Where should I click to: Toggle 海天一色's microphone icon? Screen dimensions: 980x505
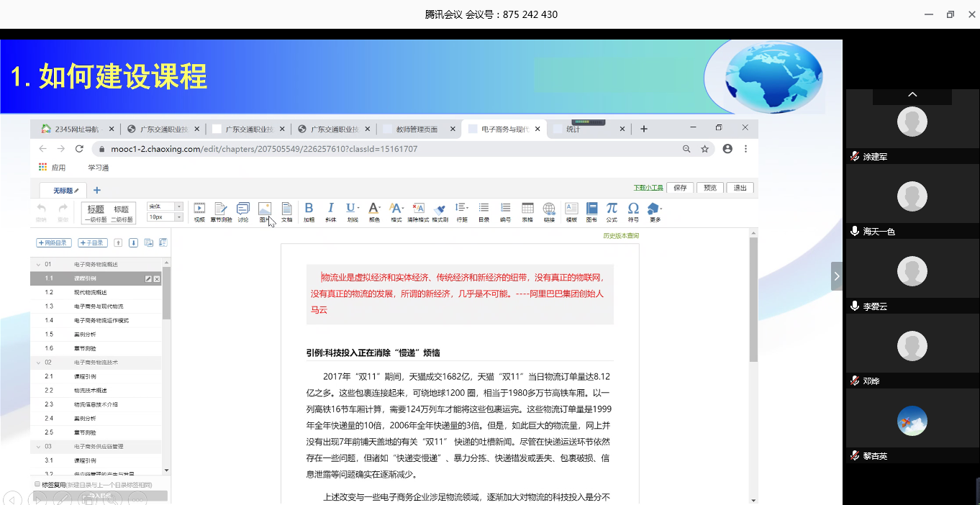click(x=855, y=231)
